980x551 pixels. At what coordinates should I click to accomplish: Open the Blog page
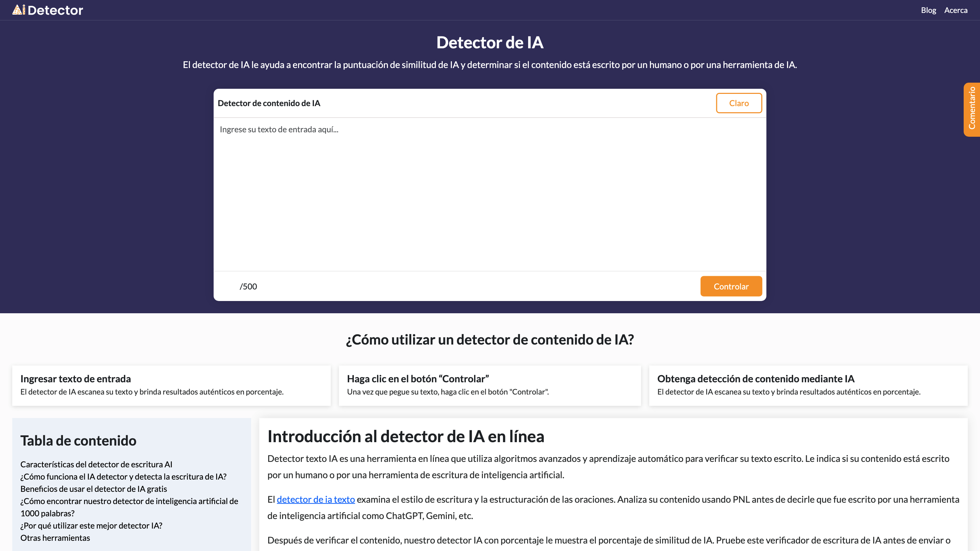click(928, 10)
